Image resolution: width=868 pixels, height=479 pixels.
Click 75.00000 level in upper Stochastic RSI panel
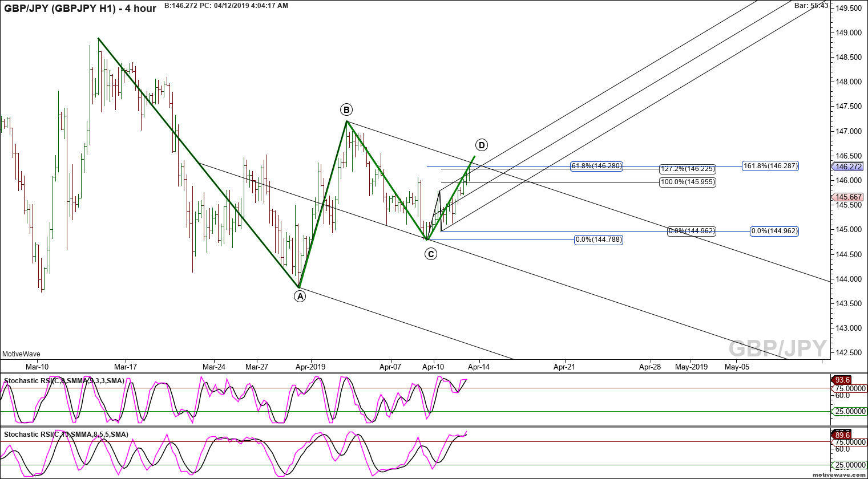850,388
